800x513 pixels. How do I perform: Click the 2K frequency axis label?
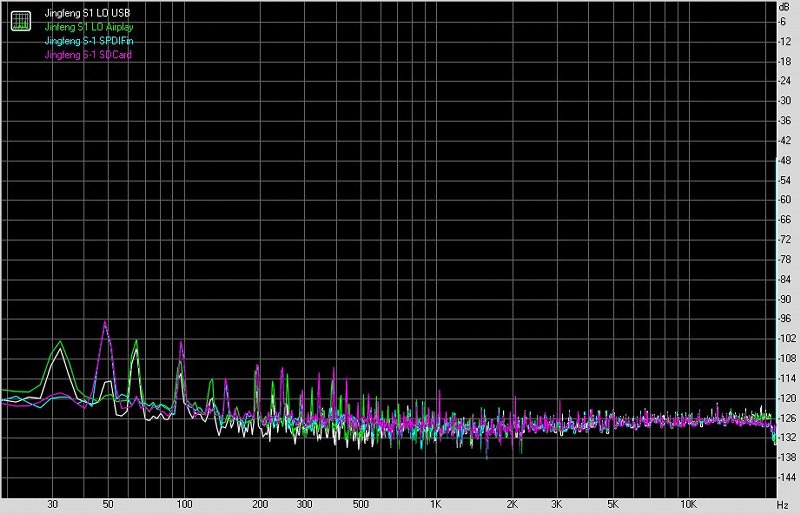pyautogui.click(x=512, y=504)
